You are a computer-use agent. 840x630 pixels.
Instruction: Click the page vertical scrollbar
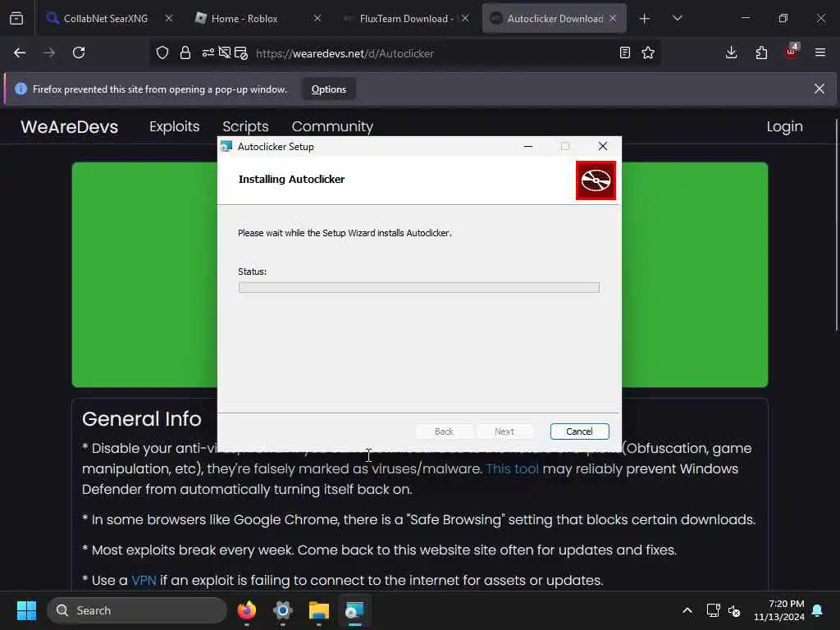pyautogui.click(x=836, y=225)
